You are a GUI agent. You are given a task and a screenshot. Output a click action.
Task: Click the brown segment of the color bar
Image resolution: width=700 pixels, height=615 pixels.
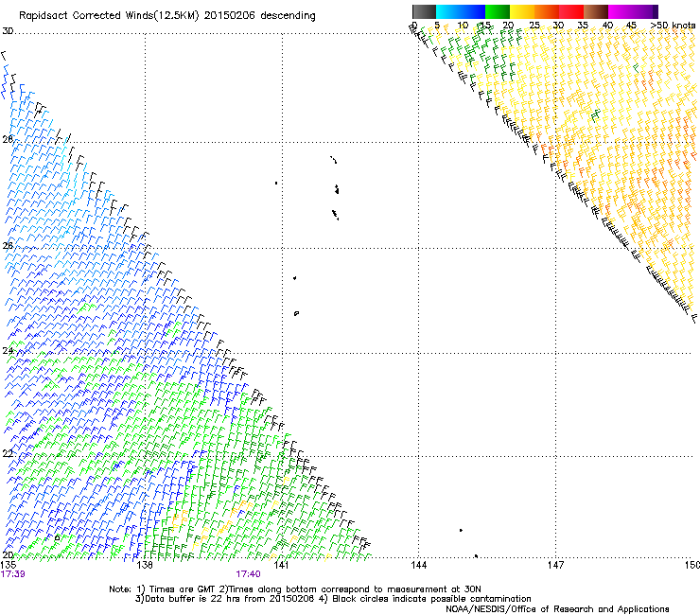pyautogui.click(x=596, y=11)
